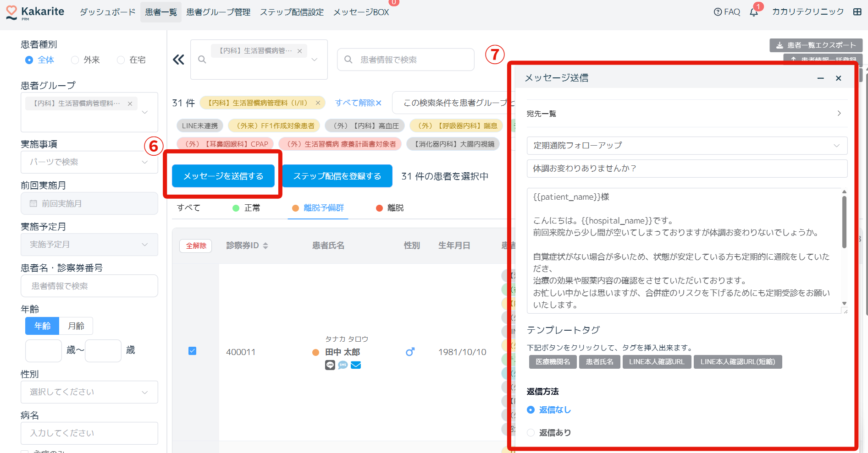Click the email envelope icon for 田中 太郎
868x453 pixels.
[356, 365]
